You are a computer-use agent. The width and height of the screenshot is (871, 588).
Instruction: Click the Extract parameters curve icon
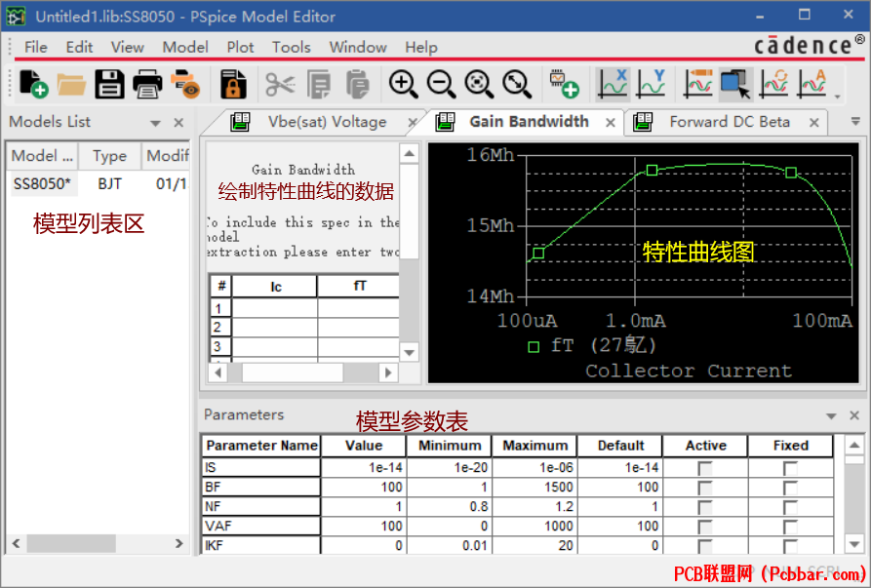click(774, 85)
